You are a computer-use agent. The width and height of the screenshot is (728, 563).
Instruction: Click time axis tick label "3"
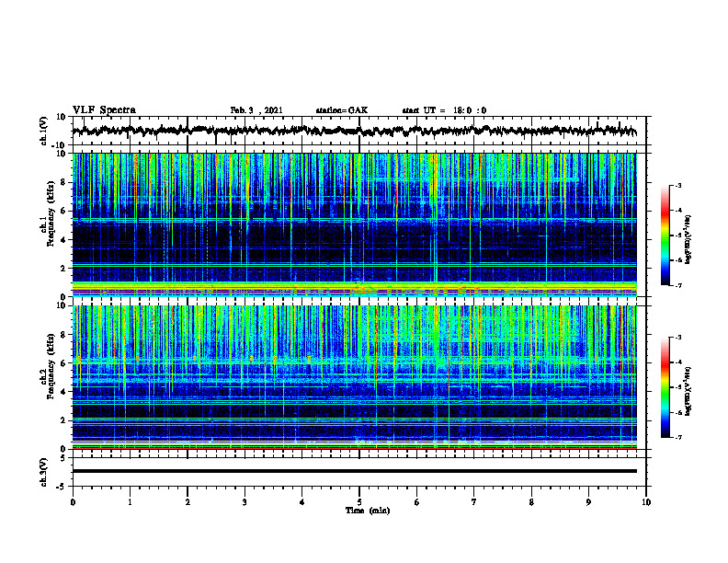click(x=245, y=502)
